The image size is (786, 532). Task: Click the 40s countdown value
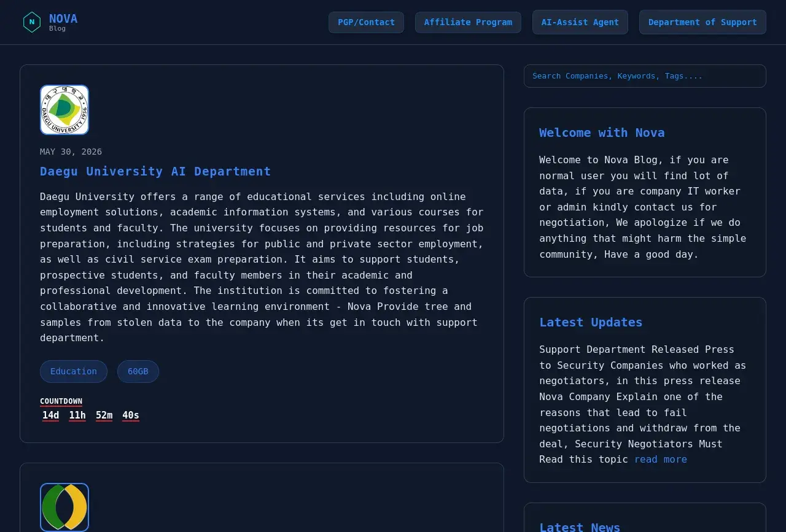(x=131, y=415)
